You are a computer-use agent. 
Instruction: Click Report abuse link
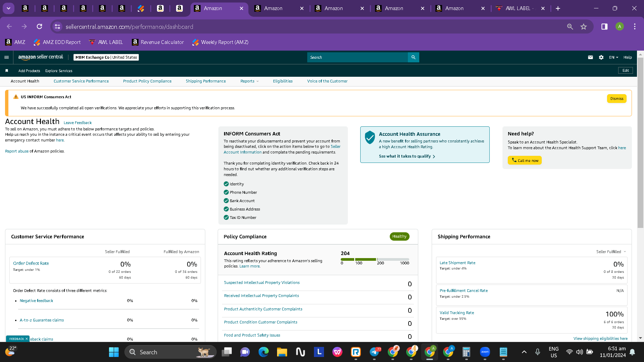[x=17, y=151]
